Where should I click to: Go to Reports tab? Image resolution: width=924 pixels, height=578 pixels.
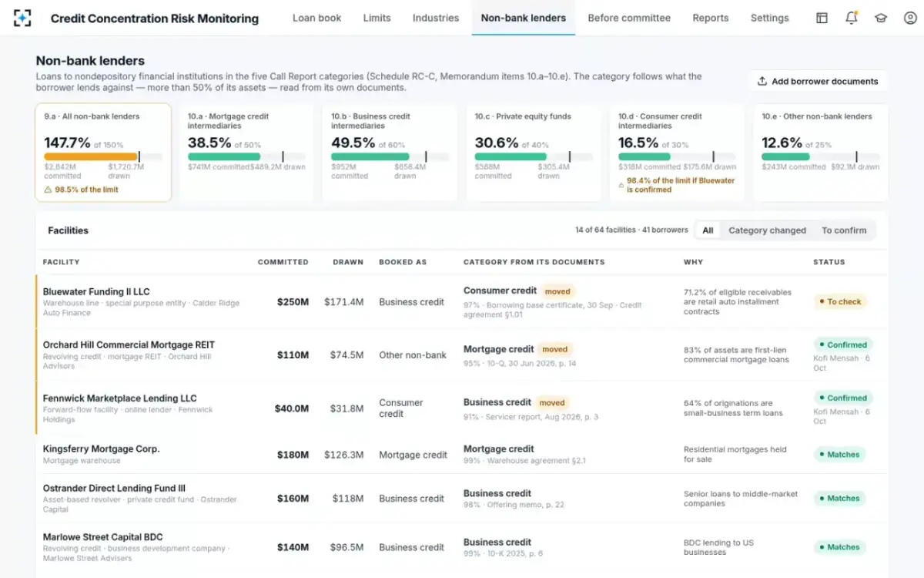pos(710,18)
